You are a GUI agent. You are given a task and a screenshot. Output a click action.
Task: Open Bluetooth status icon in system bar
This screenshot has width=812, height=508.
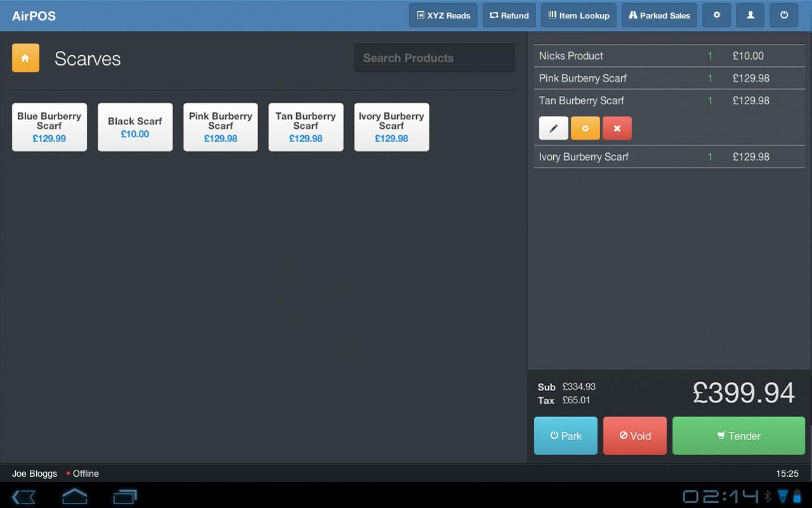768,496
